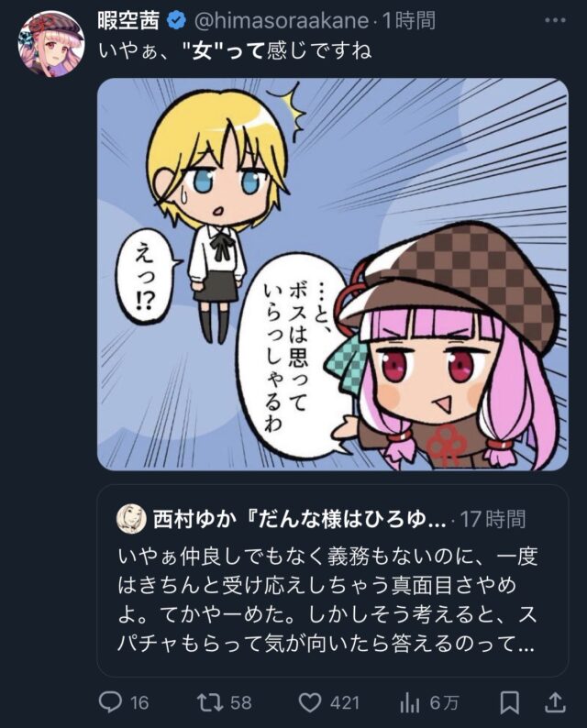
Task: Open the quoted tweet by 西村ゆか
Action: click(333, 580)
